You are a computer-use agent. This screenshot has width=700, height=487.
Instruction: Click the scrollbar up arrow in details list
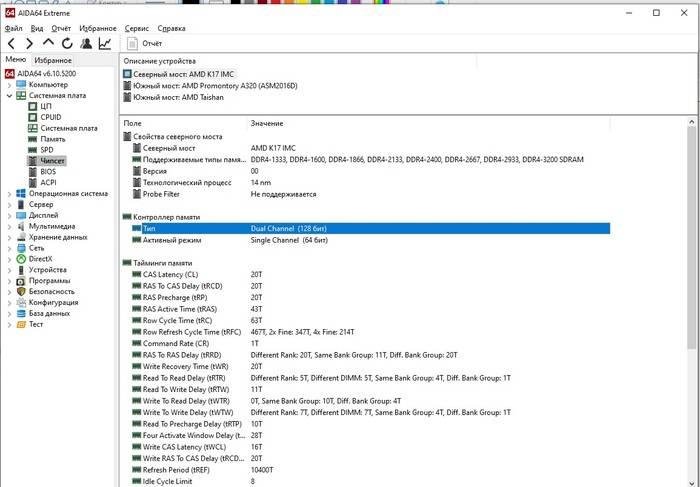click(x=692, y=122)
